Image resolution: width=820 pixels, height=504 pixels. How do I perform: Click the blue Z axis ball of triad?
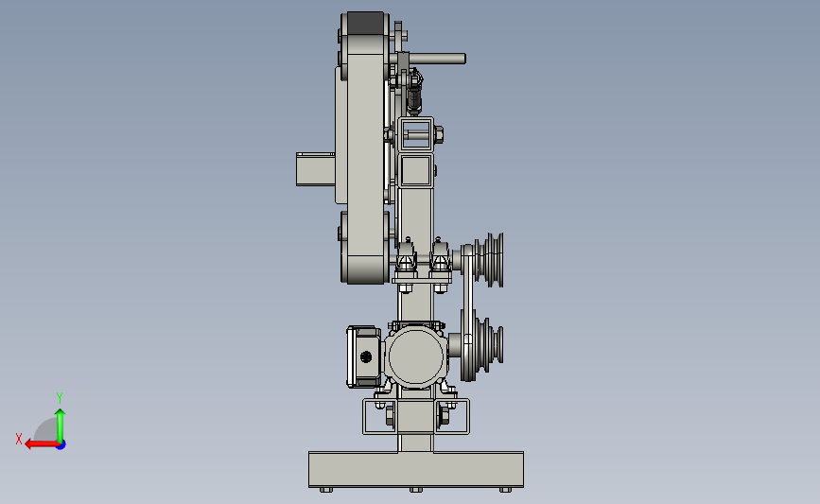(61, 445)
